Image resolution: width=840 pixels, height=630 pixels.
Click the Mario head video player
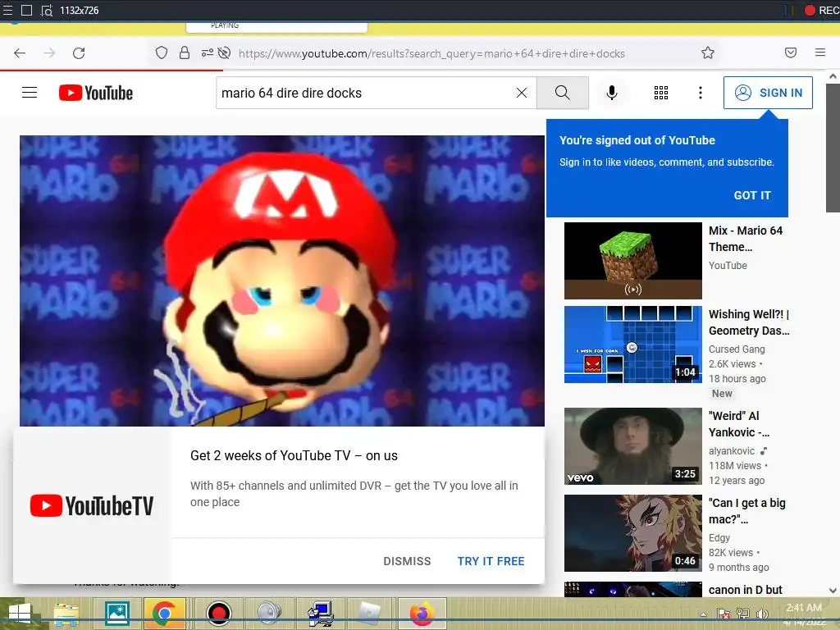pos(282,281)
